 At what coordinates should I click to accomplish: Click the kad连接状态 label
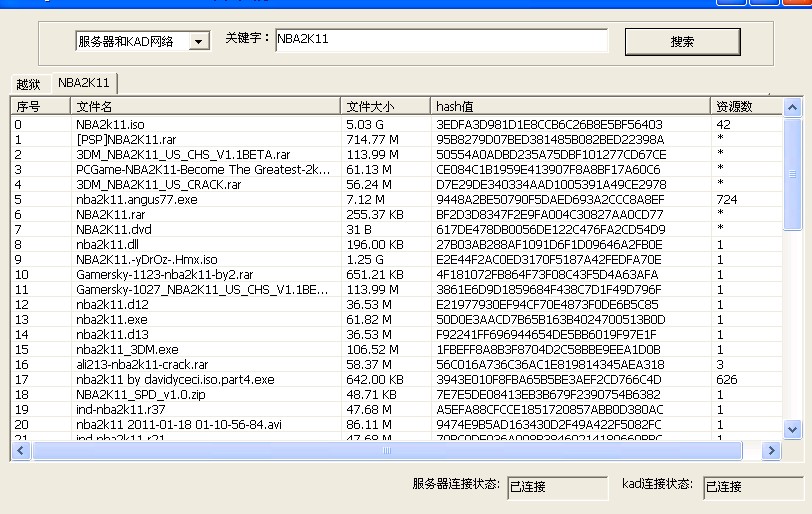(x=657, y=484)
